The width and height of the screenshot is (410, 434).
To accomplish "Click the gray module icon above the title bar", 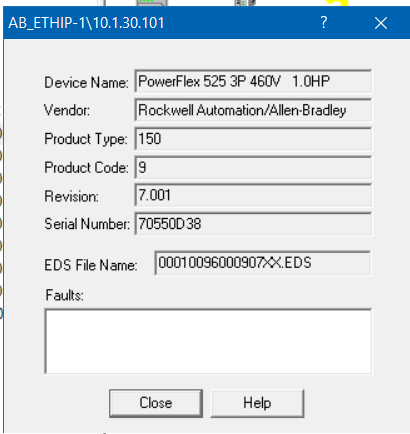I will 245,3.
